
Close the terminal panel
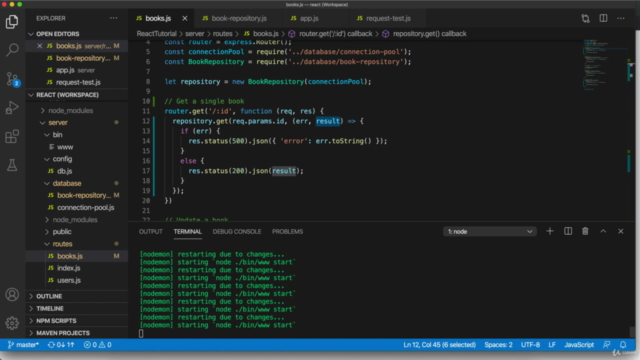click(x=621, y=231)
